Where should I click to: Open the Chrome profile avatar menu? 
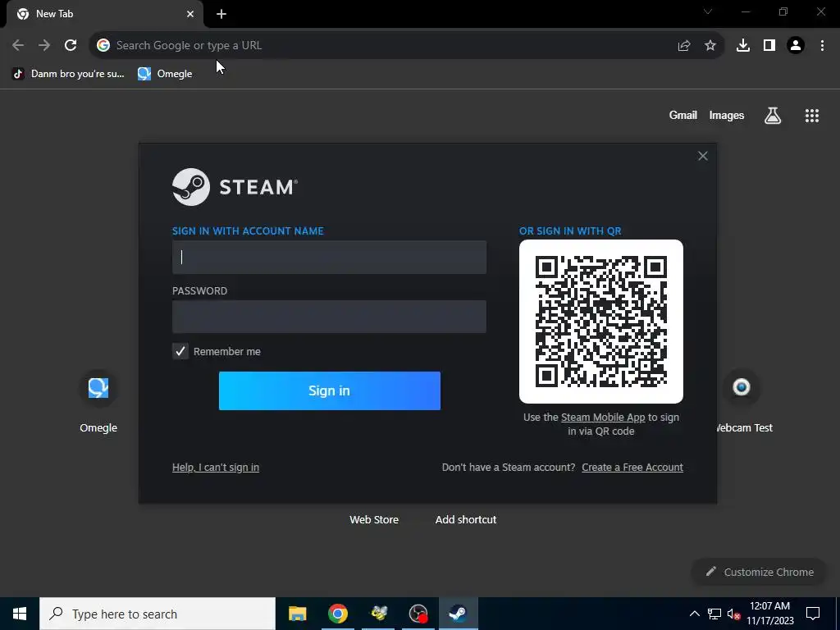(796, 46)
